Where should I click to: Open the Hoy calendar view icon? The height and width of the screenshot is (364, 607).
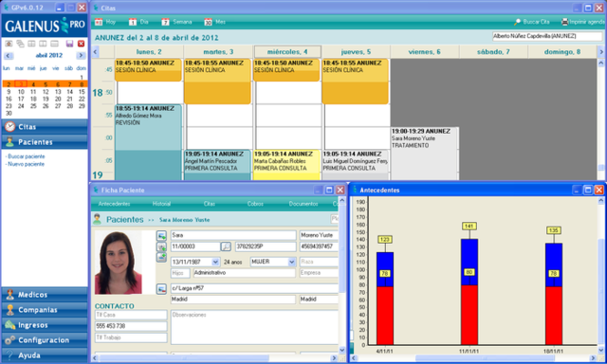[99, 22]
